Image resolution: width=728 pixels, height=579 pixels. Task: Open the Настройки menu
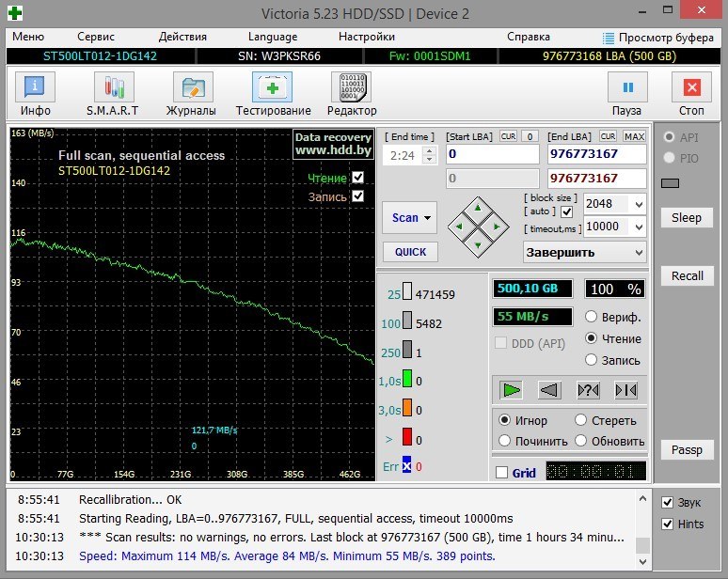tap(366, 37)
